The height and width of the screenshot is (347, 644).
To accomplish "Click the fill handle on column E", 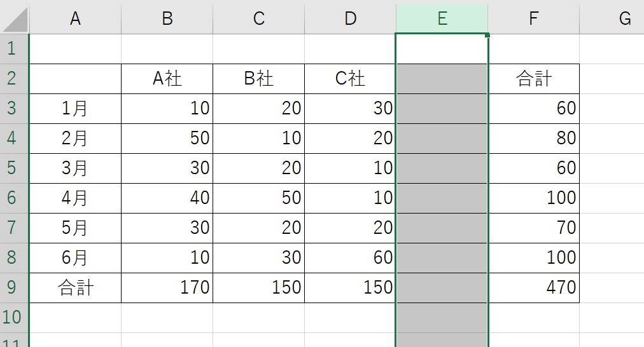I will pyautogui.click(x=487, y=36).
